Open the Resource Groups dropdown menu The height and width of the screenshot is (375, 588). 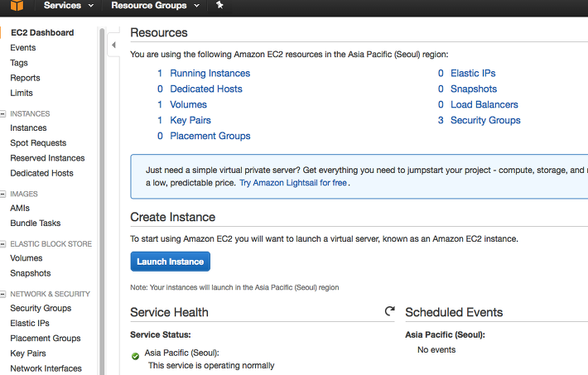(155, 5)
